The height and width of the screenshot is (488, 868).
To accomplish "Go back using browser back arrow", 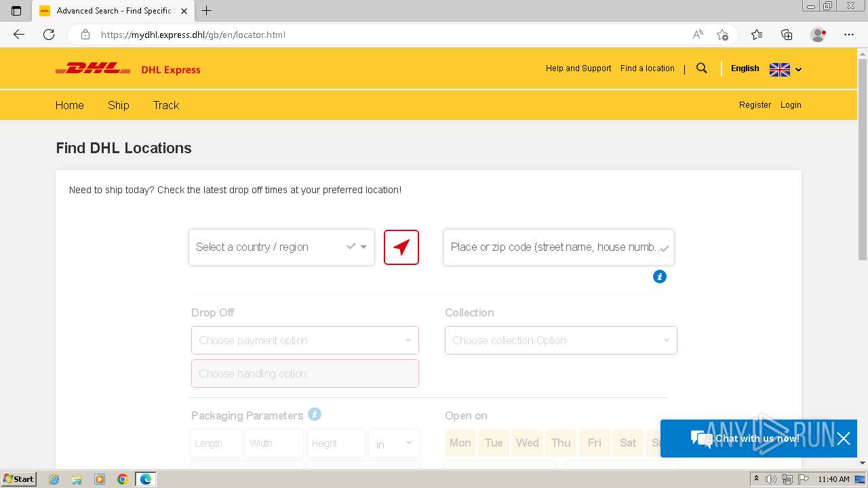I will [x=19, y=35].
